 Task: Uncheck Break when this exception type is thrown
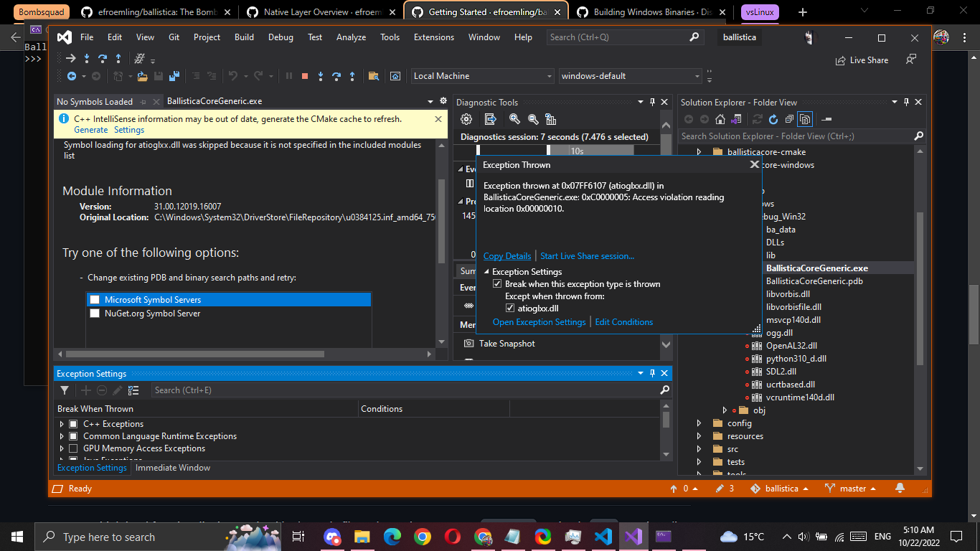497,283
